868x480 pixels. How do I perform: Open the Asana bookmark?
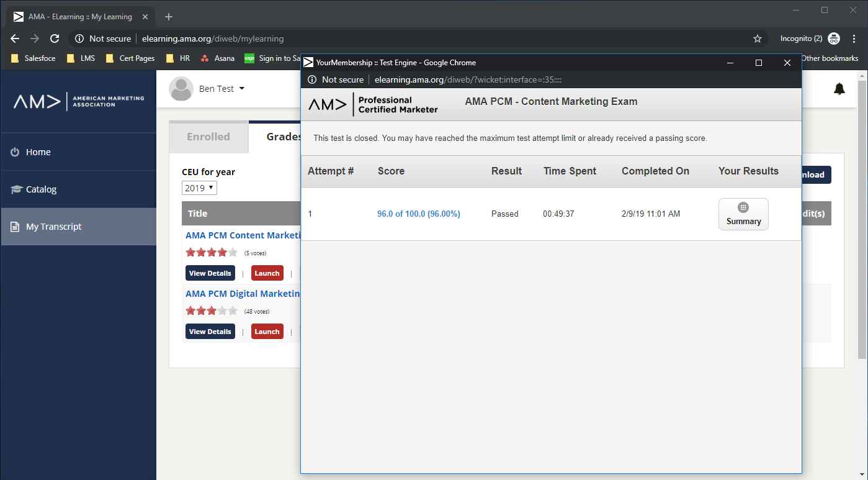coord(218,58)
